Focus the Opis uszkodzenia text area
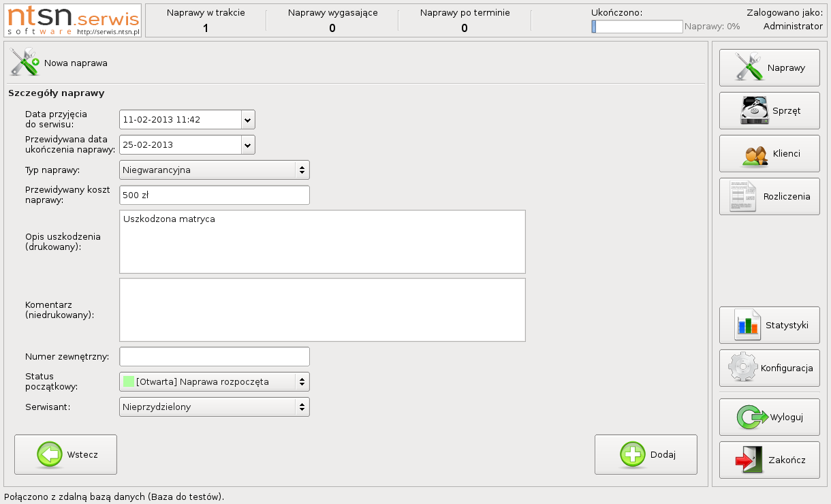This screenshot has height=504, width=831. (x=322, y=242)
